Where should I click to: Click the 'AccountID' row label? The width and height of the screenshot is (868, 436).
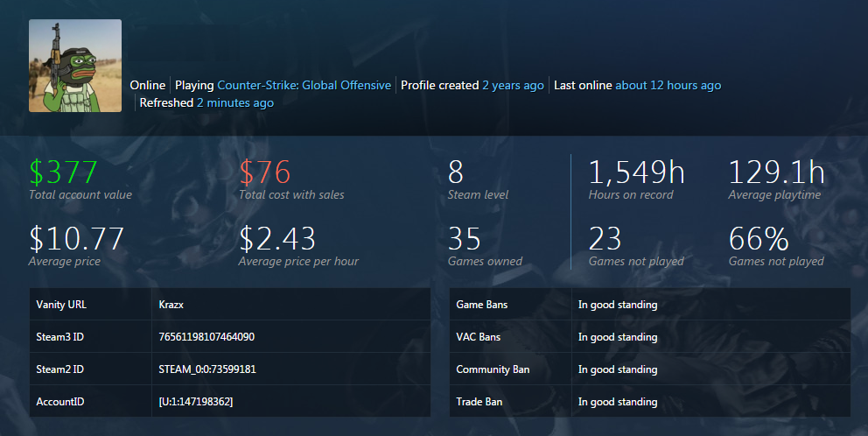pos(60,402)
